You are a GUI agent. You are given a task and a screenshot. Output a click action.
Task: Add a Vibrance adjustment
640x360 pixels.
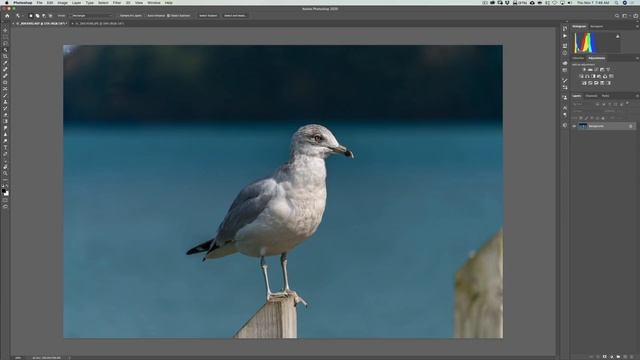pyautogui.click(x=608, y=70)
